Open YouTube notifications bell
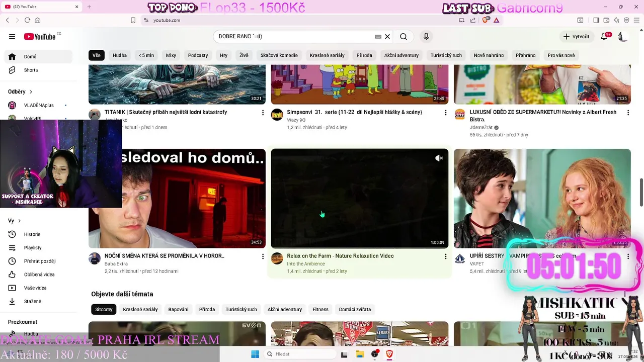This screenshot has height=362, width=644. coord(605,36)
